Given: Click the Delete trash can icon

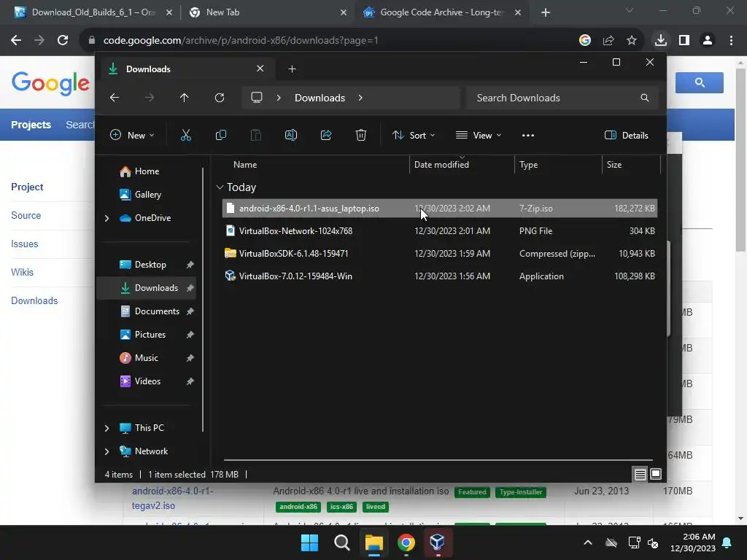Looking at the screenshot, I should (x=360, y=135).
